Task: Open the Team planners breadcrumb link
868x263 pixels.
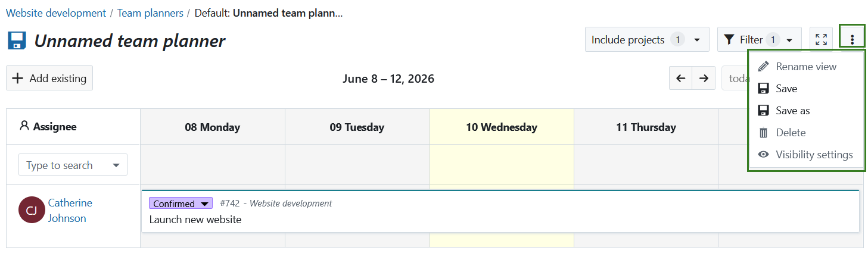Action: (x=150, y=12)
